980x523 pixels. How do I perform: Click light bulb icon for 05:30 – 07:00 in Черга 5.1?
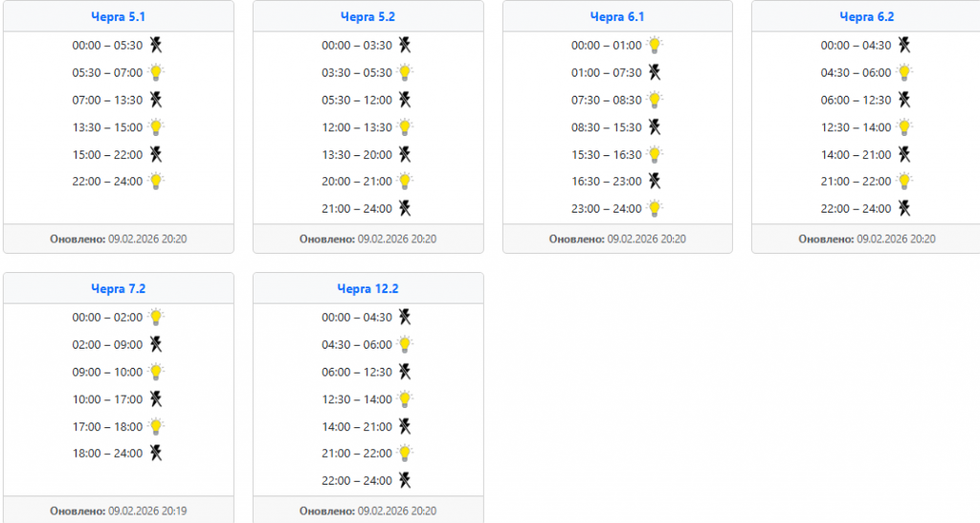(x=156, y=72)
